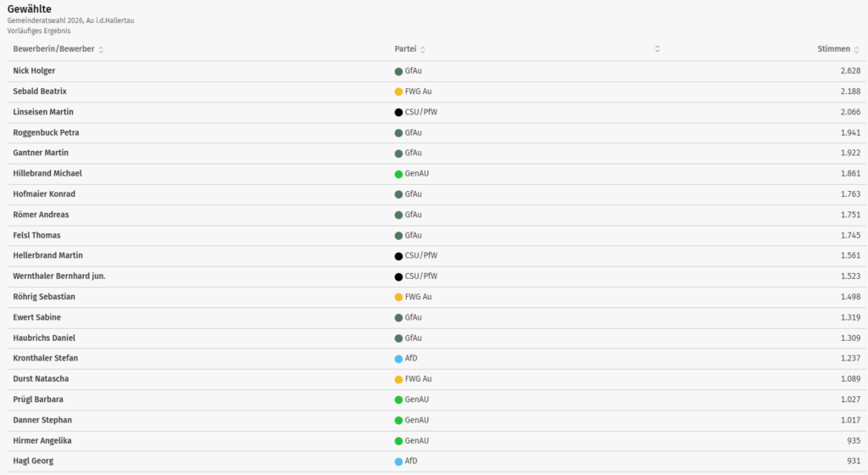Click the Gewählte heading
The height and width of the screenshot is (475, 868).
click(x=30, y=8)
